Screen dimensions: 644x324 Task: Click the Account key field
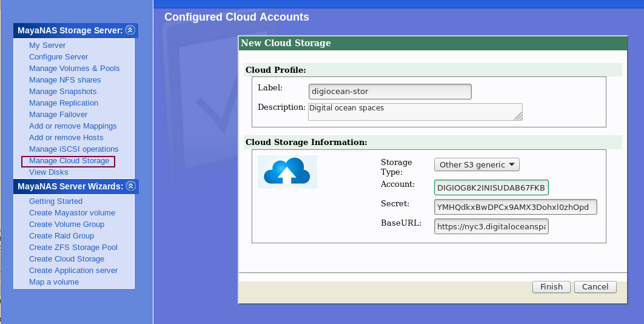pos(491,187)
